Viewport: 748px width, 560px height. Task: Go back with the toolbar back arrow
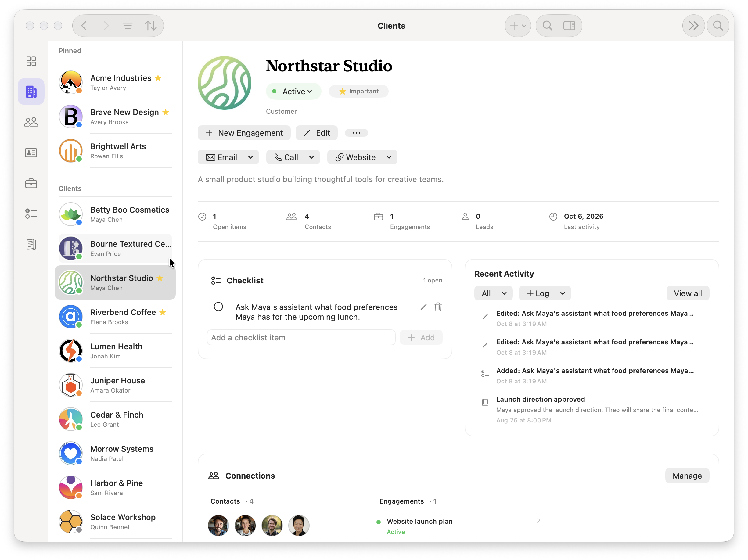click(84, 26)
